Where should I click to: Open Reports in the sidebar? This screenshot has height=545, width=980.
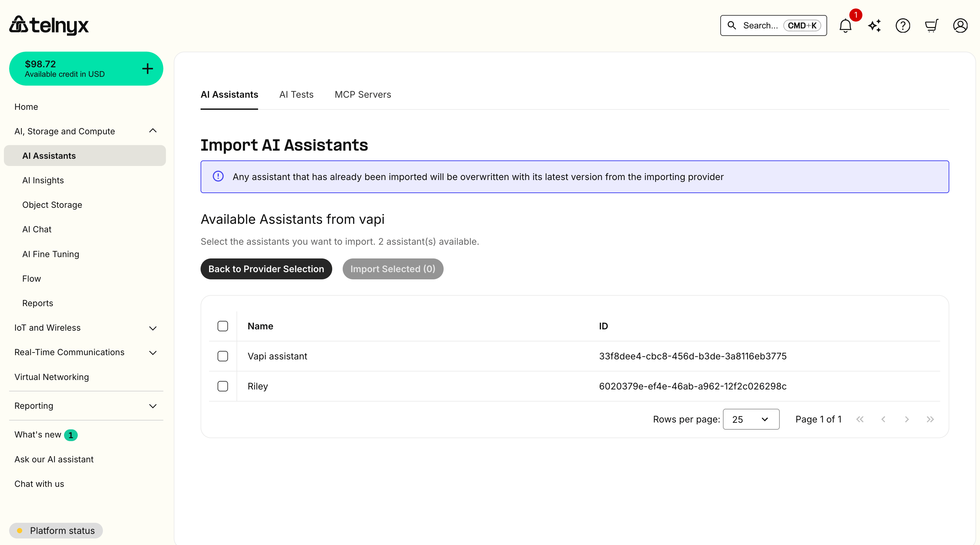(38, 303)
